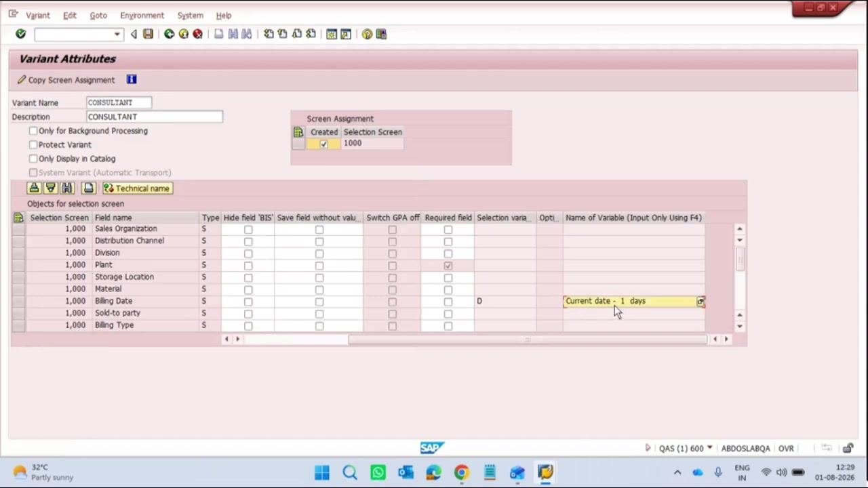Viewport: 868px width, 488px height.
Task: Show hidden system tray icons
Action: click(x=677, y=472)
